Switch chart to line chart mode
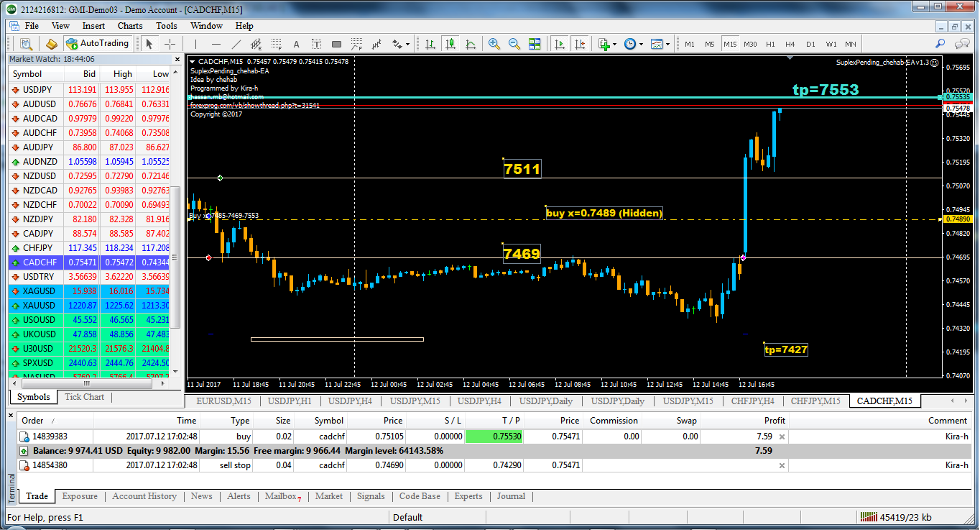Image resolution: width=980 pixels, height=530 pixels. pyautogui.click(x=471, y=44)
